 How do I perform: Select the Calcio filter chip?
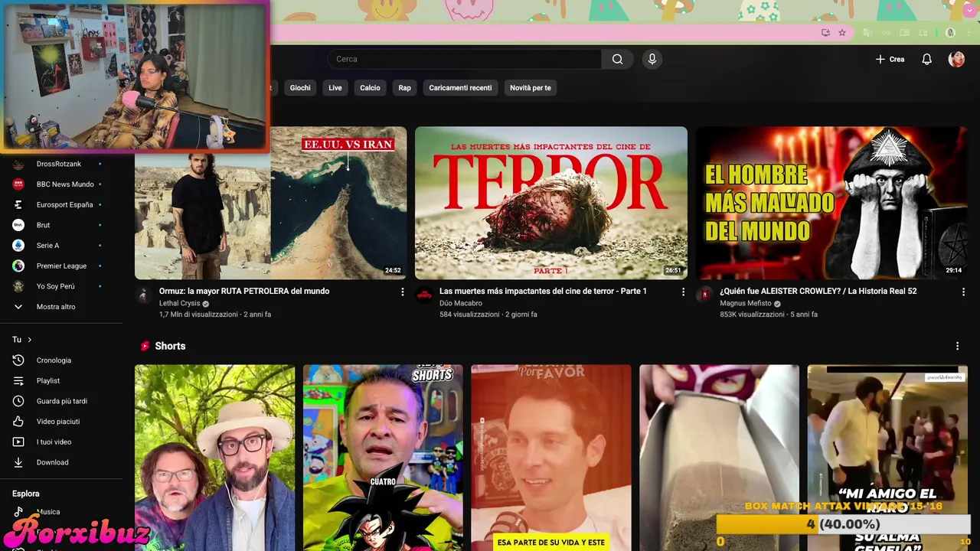point(370,88)
